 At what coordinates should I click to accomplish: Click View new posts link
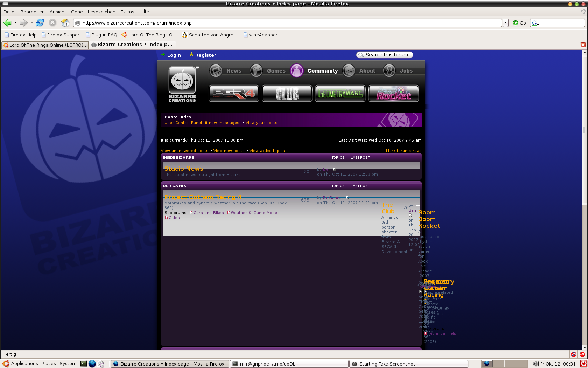[x=229, y=151]
